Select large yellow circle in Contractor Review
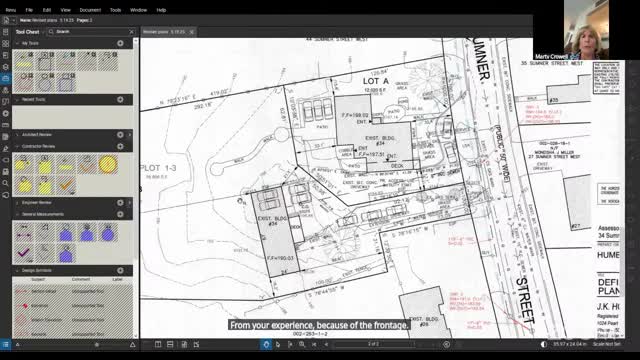 pyautogui.click(x=108, y=164)
